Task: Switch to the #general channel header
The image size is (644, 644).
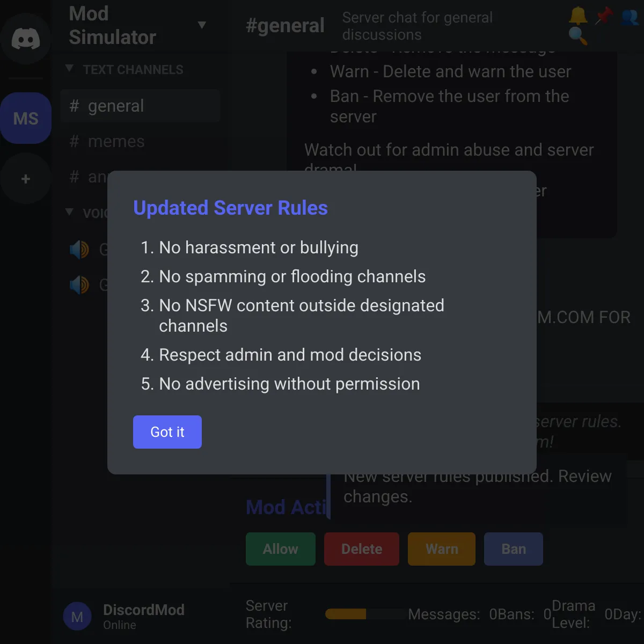Action: click(x=285, y=25)
